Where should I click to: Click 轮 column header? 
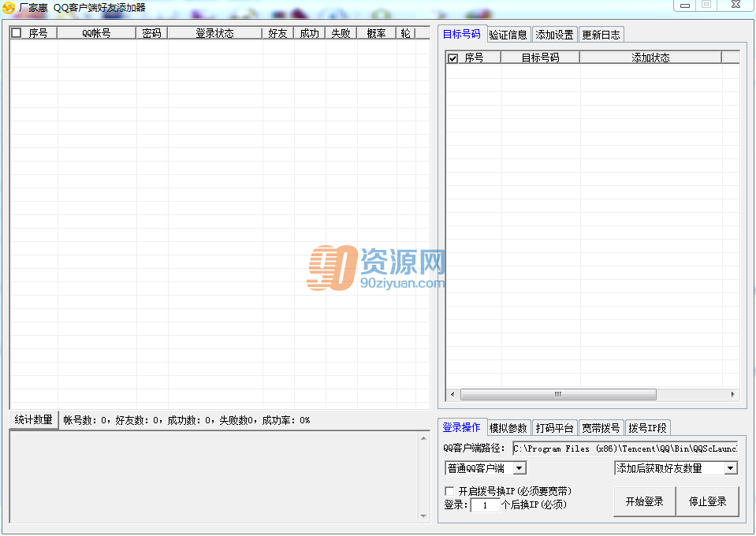point(406,33)
